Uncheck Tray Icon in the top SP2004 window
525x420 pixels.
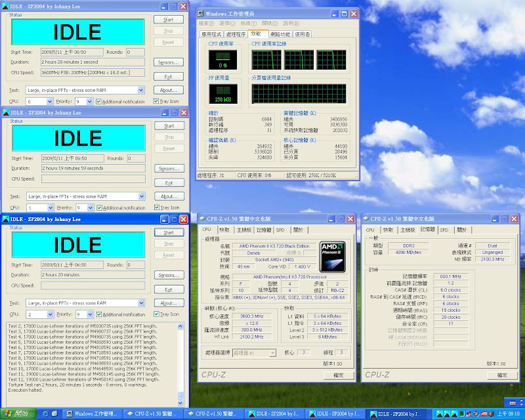[x=156, y=102]
